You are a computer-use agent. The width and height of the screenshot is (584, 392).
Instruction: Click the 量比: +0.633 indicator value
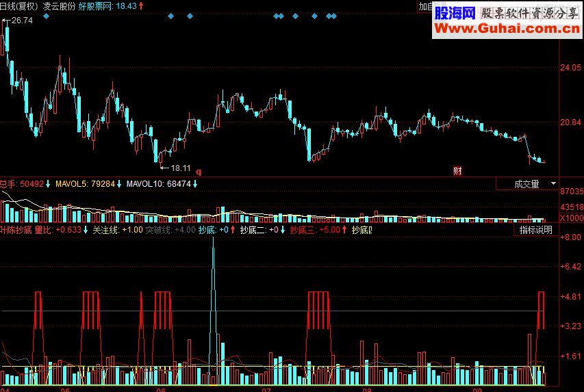(x=58, y=230)
